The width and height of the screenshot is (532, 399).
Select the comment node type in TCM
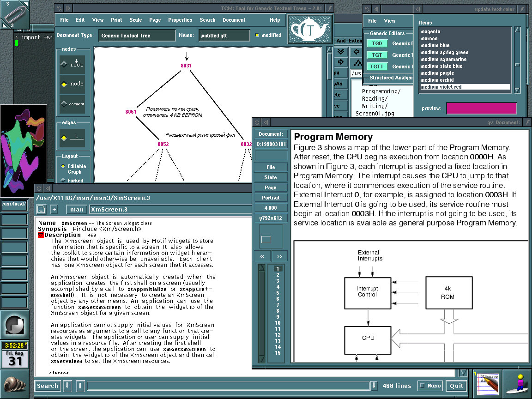click(x=72, y=104)
